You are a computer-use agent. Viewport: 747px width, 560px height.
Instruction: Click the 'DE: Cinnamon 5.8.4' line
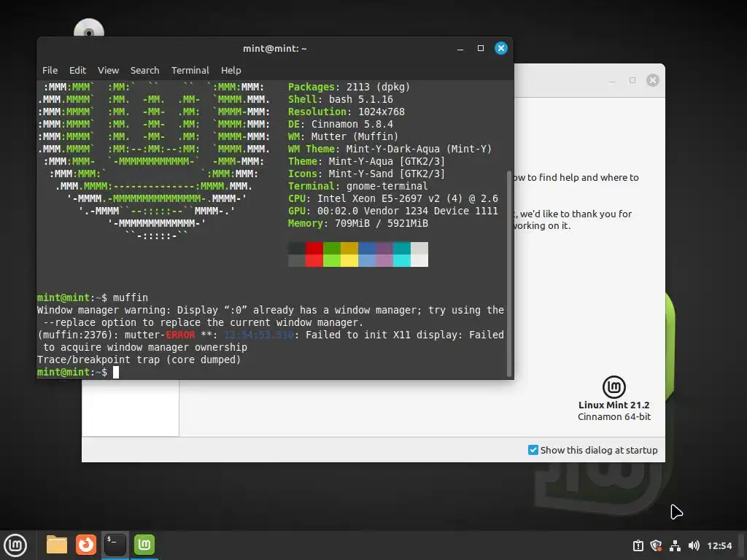tap(341, 124)
